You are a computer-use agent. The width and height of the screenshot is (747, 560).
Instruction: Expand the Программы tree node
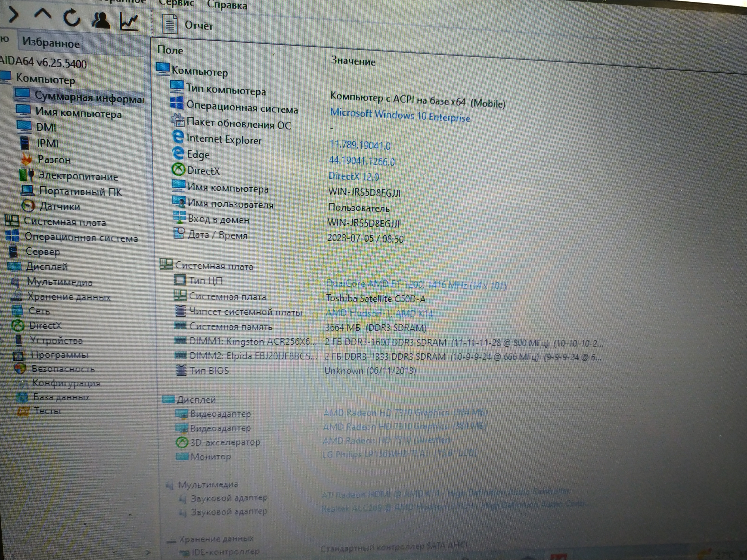pyautogui.click(x=3, y=355)
